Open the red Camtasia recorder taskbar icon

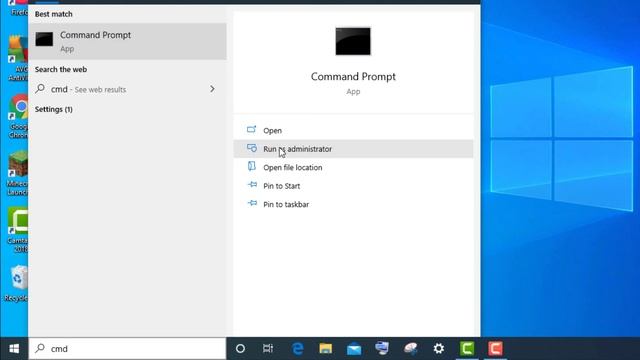[496, 349]
